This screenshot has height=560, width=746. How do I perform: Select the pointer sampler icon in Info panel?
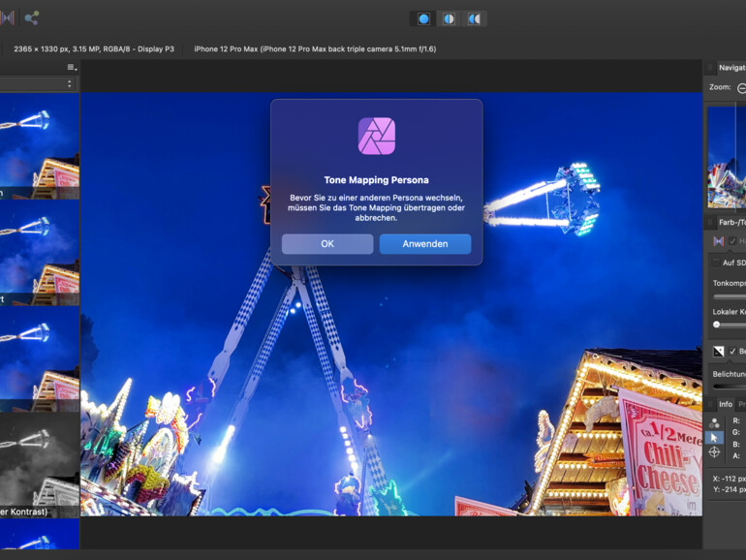(x=714, y=438)
